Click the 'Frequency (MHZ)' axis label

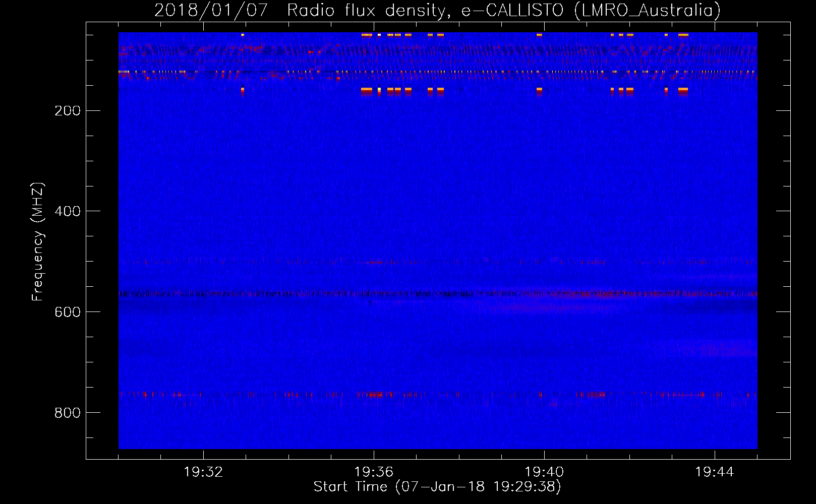tap(38, 242)
